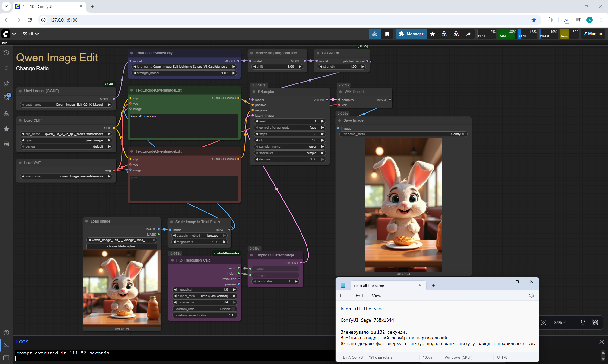608x364 pixels.
Task: Open the help question mark icon
Action: [x=6, y=333]
